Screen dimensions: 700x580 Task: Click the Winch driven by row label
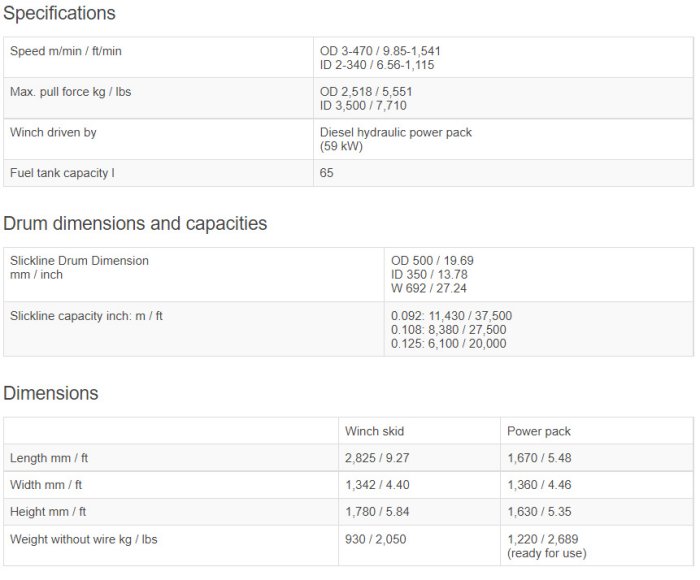[53, 132]
